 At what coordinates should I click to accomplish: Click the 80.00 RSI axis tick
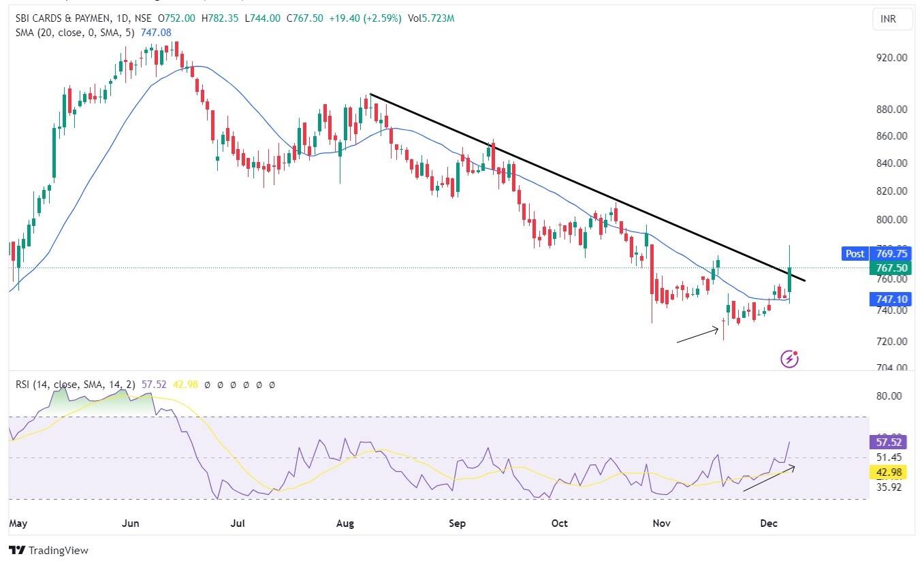888,396
